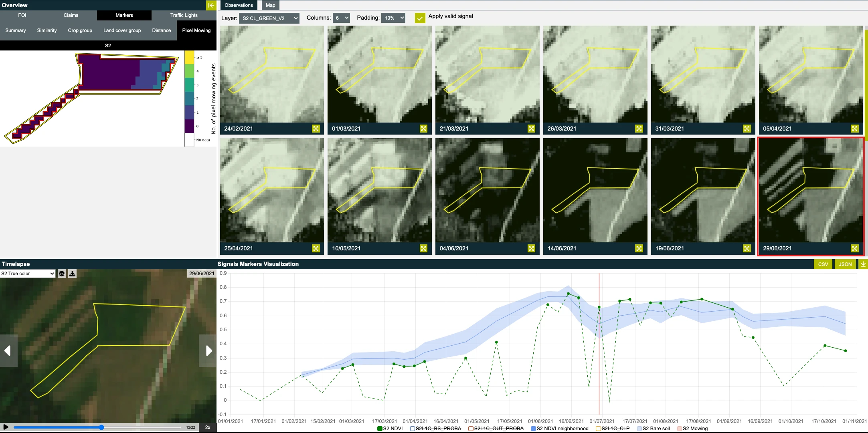Download the signals chart using arrow icon
The width and height of the screenshot is (868, 433).
point(863,264)
